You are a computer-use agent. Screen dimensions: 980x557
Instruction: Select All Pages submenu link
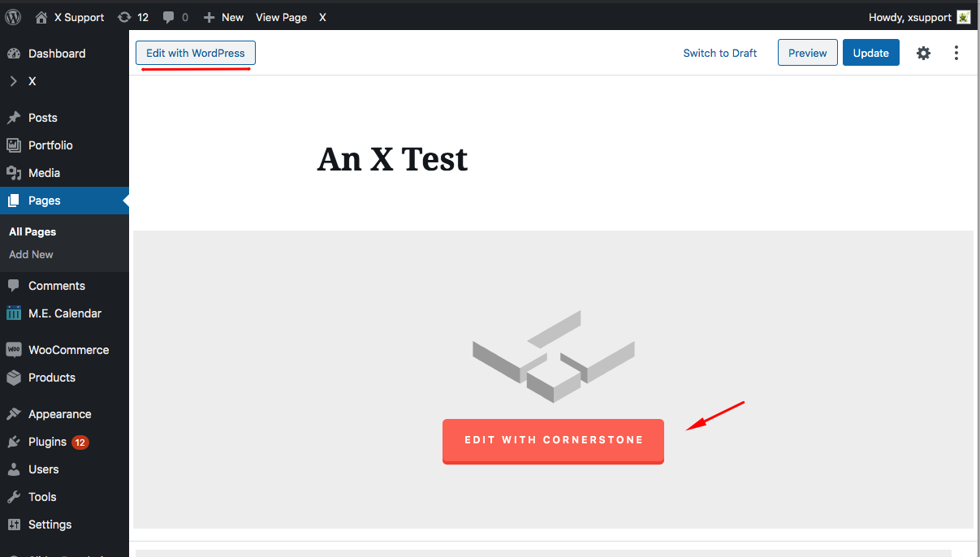click(32, 231)
